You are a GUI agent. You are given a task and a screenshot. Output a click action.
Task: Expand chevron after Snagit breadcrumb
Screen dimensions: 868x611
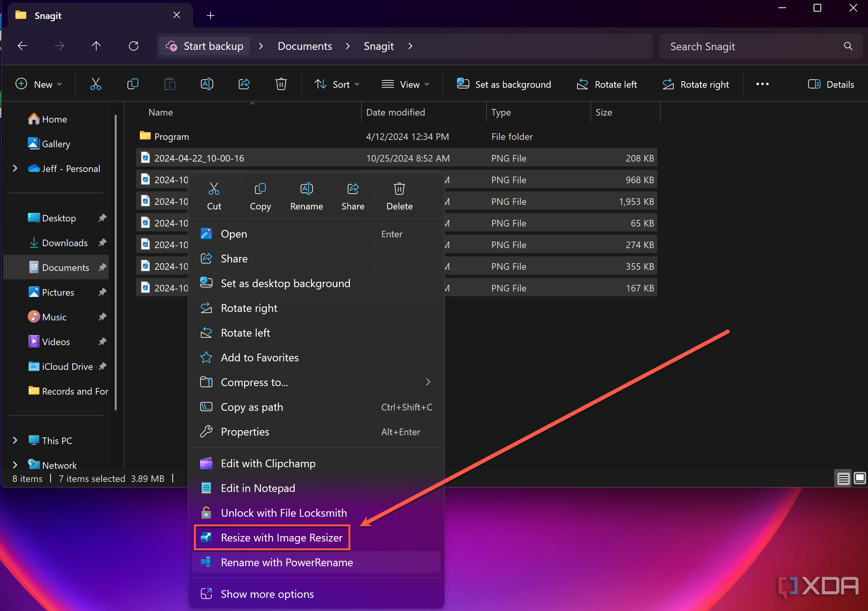410,46
